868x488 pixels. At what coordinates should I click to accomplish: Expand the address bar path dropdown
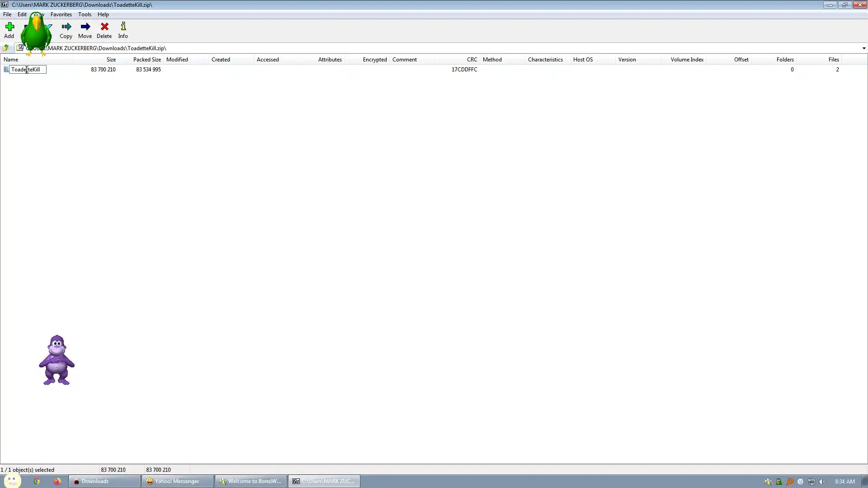(x=863, y=48)
